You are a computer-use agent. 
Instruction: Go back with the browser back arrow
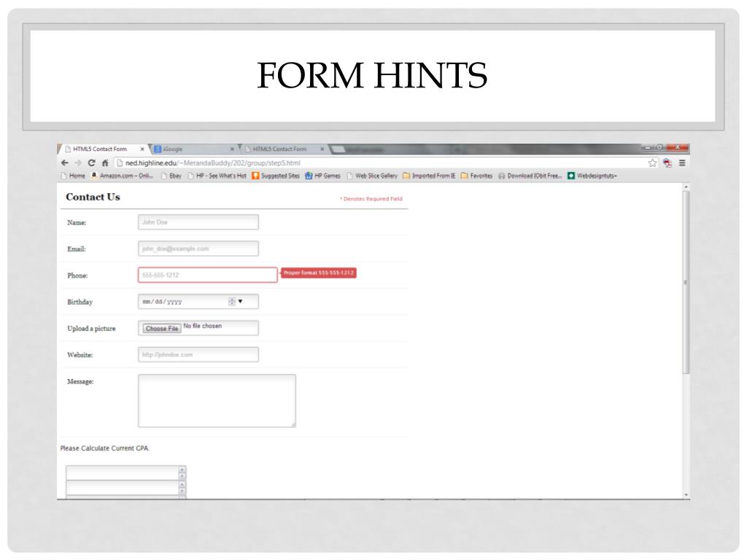[x=65, y=163]
